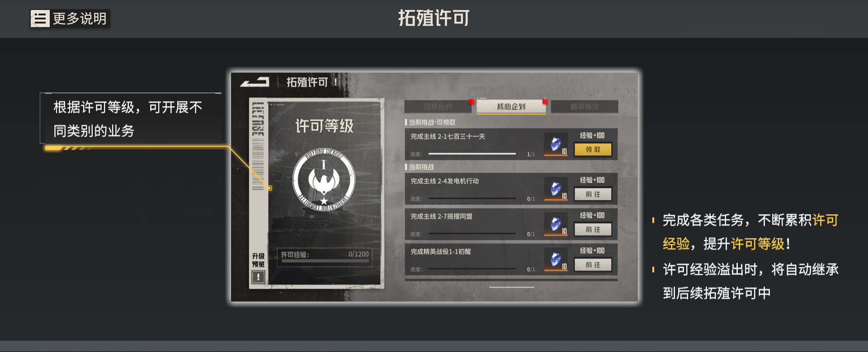Click the crystal reward icon for 精英战役1-1初醒

coord(556,259)
